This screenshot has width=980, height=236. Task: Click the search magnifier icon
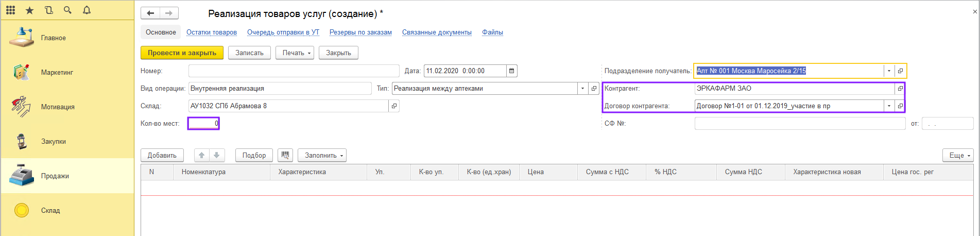(x=67, y=10)
